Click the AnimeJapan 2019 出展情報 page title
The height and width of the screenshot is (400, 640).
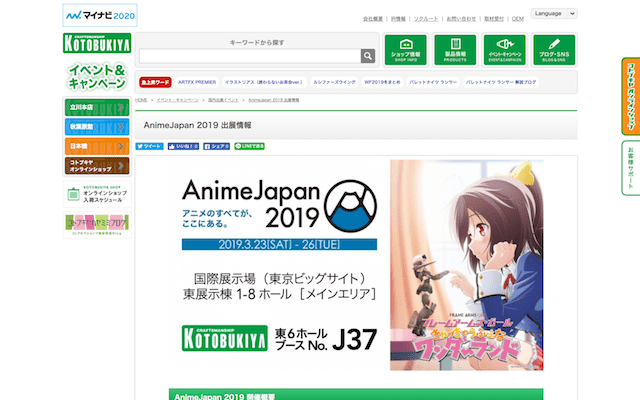click(x=198, y=125)
